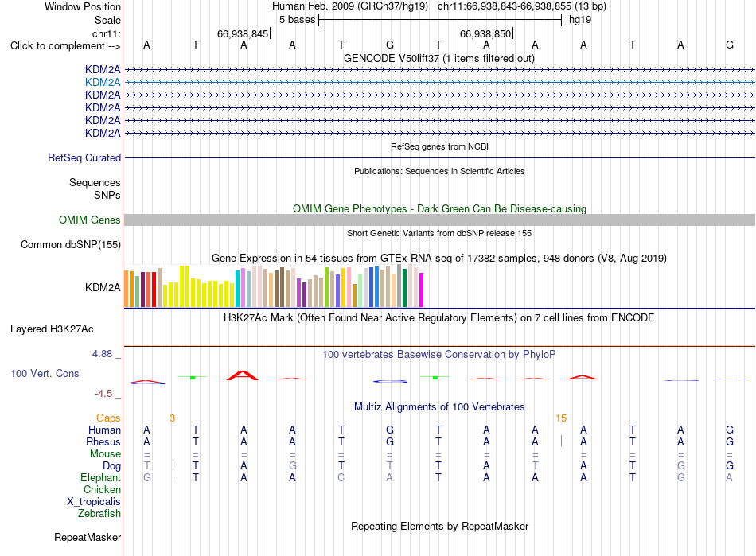Select the Rhesus alignment row label

(x=103, y=441)
